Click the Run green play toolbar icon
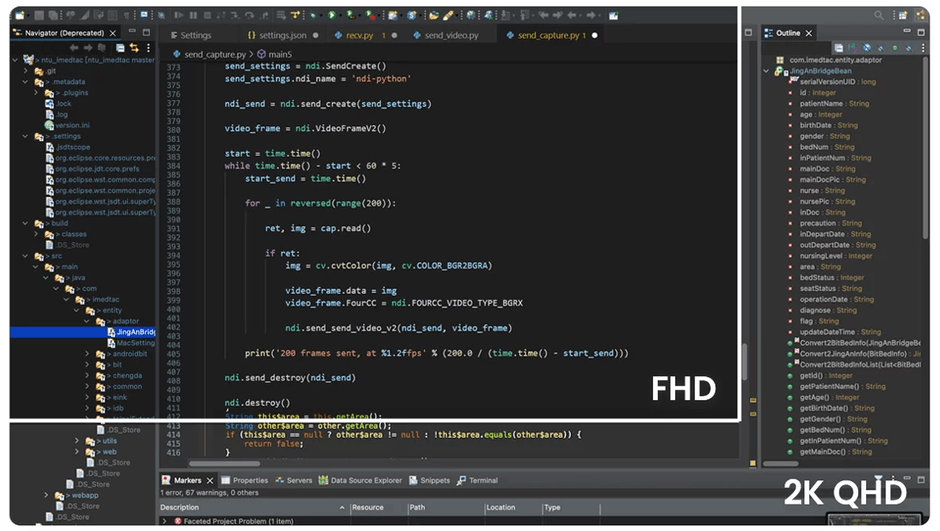940x531 pixels. (332, 16)
